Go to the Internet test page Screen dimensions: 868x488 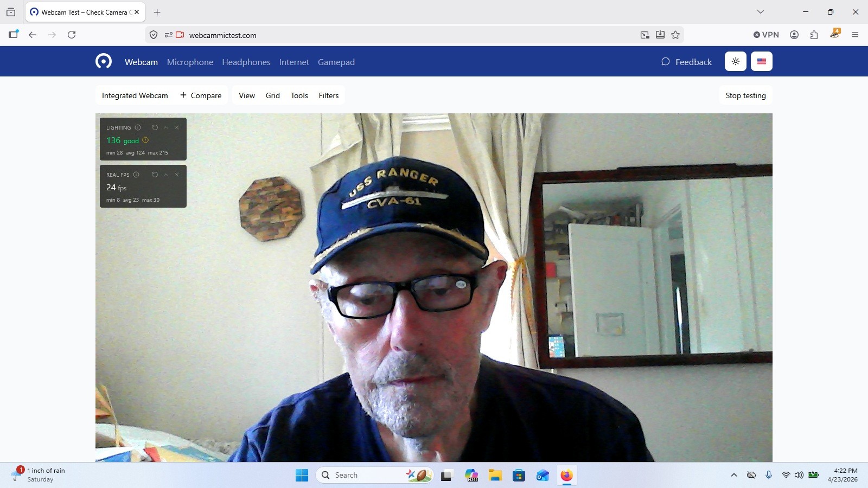294,62
